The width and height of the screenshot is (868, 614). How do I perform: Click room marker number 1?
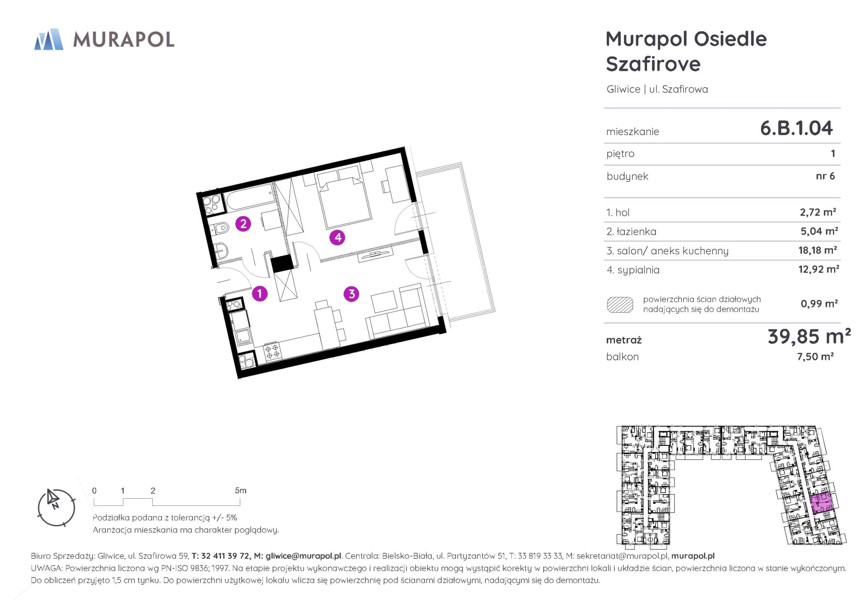pos(260,293)
